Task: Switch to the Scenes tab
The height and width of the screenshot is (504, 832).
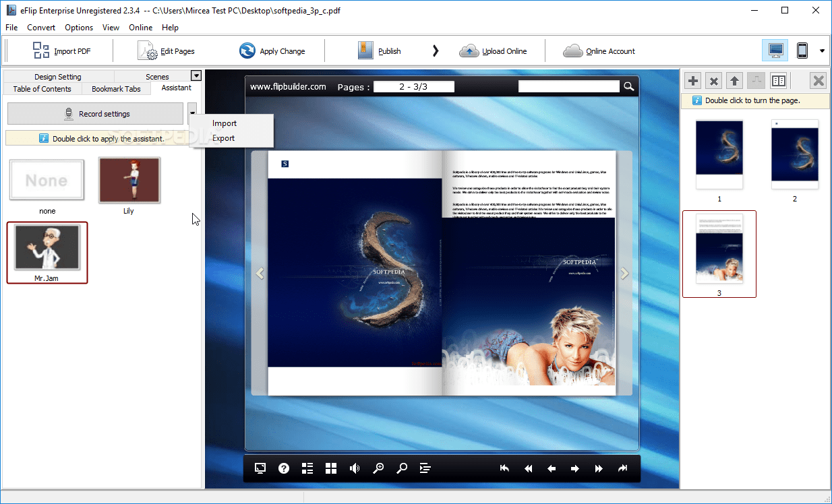Action: (157, 77)
